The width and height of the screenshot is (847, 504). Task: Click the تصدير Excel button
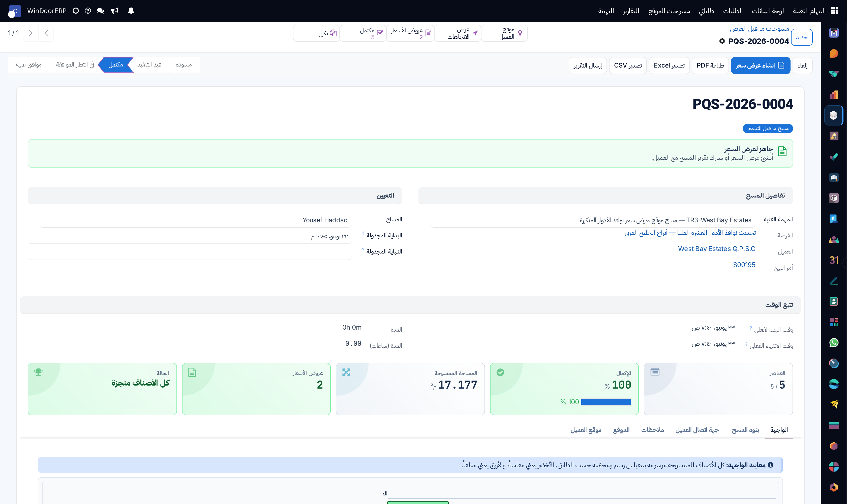pos(669,66)
